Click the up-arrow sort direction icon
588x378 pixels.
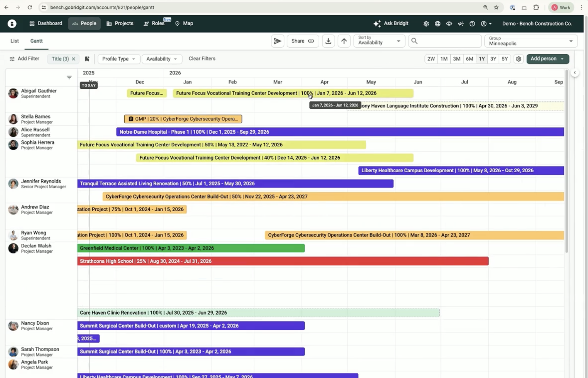click(344, 41)
